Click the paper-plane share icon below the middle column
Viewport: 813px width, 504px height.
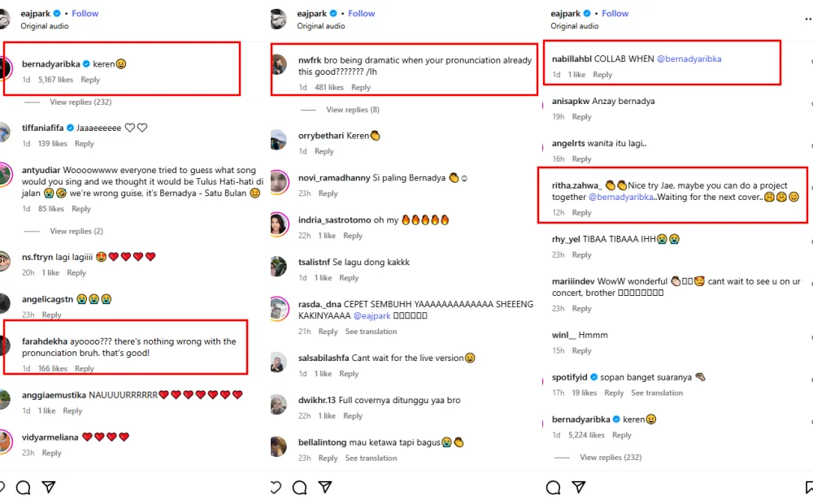pos(325,488)
